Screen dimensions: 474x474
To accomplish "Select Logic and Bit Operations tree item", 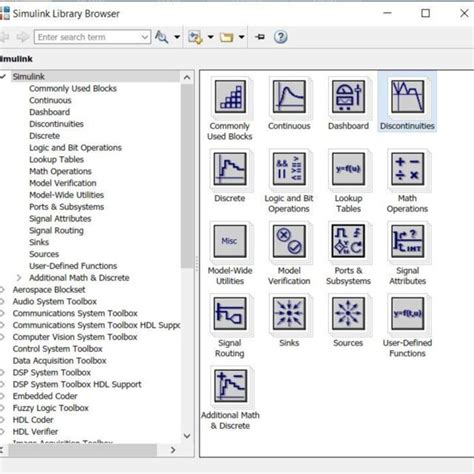I will tap(75, 148).
